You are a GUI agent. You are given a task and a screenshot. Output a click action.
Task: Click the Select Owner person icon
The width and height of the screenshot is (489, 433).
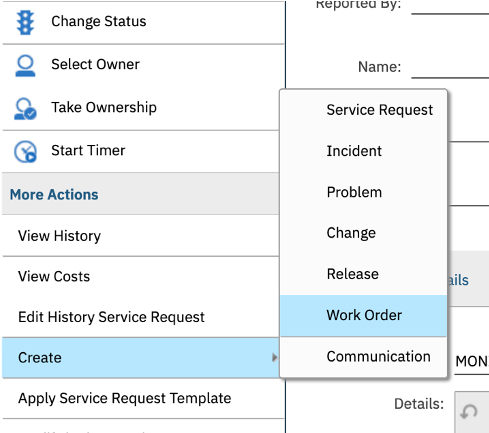coord(25,66)
